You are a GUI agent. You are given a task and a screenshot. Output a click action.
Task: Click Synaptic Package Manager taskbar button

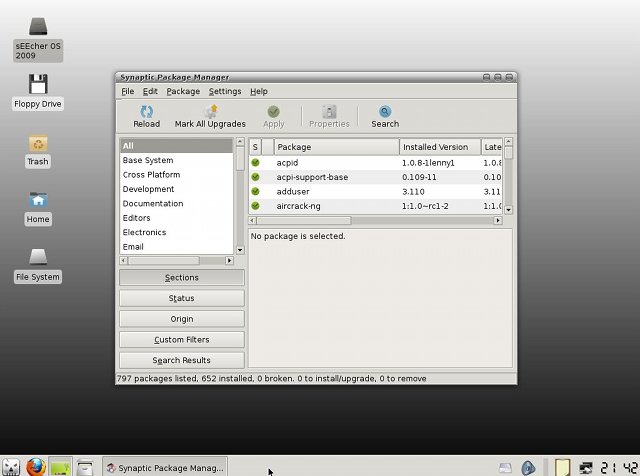pos(165,468)
